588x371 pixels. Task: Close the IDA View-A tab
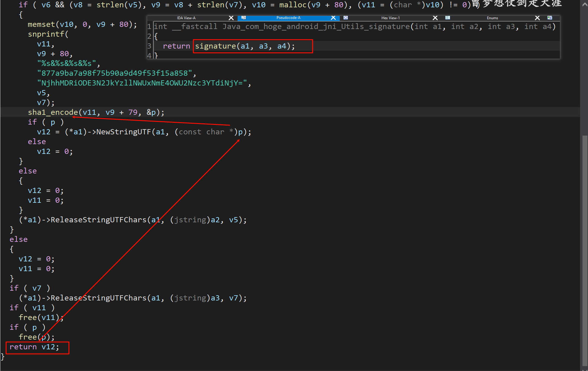tap(231, 18)
